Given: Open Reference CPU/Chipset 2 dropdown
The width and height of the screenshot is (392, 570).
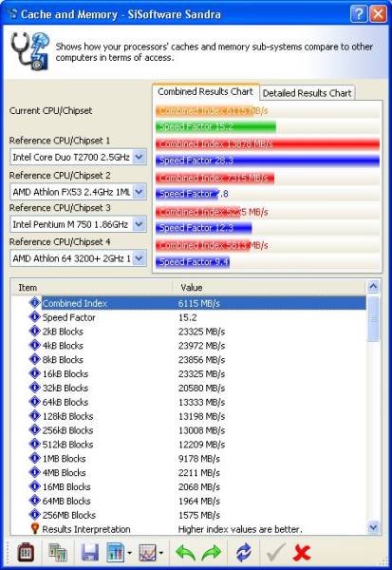Looking at the screenshot, I should (140, 192).
